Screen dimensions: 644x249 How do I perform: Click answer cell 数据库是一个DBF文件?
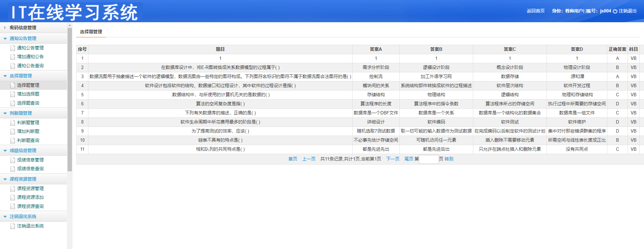[x=376, y=113]
